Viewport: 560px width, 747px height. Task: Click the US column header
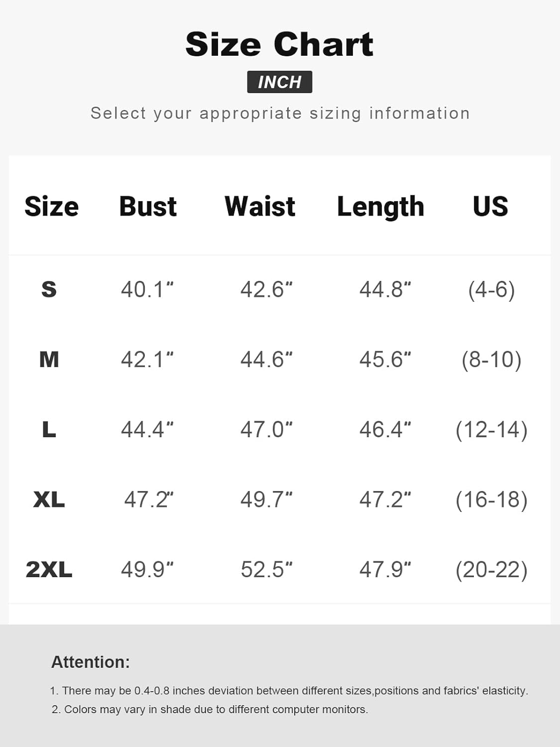pyautogui.click(x=490, y=206)
